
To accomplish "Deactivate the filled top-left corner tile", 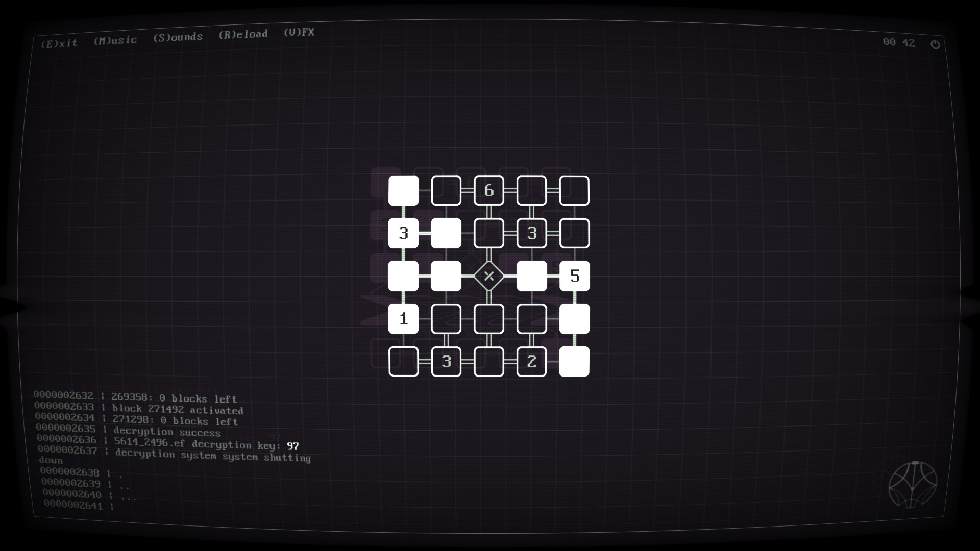I will [403, 190].
